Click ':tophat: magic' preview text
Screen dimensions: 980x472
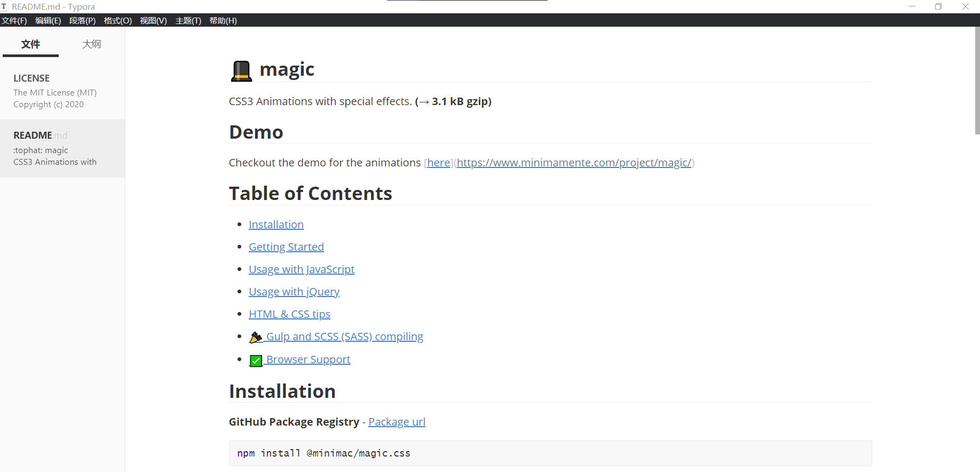click(41, 150)
